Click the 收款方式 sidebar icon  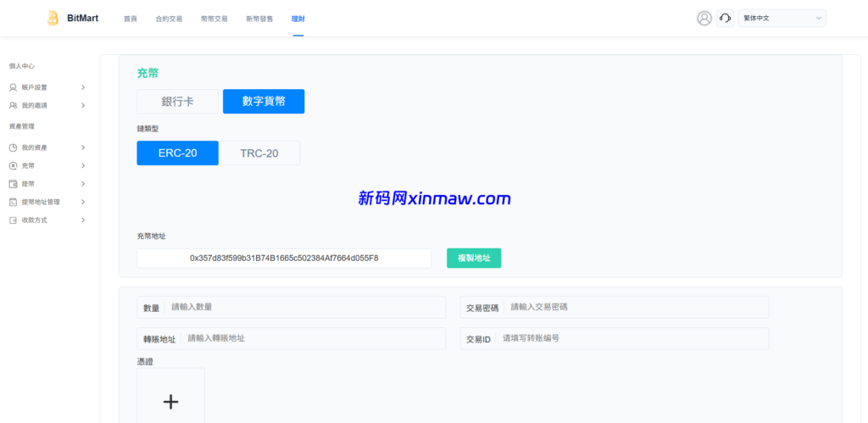click(14, 220)
